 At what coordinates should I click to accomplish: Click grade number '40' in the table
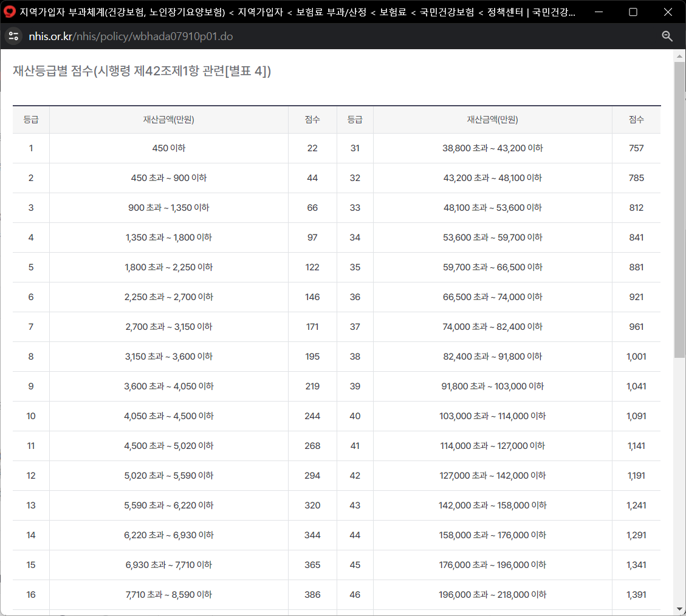click(x=355, y=416)
